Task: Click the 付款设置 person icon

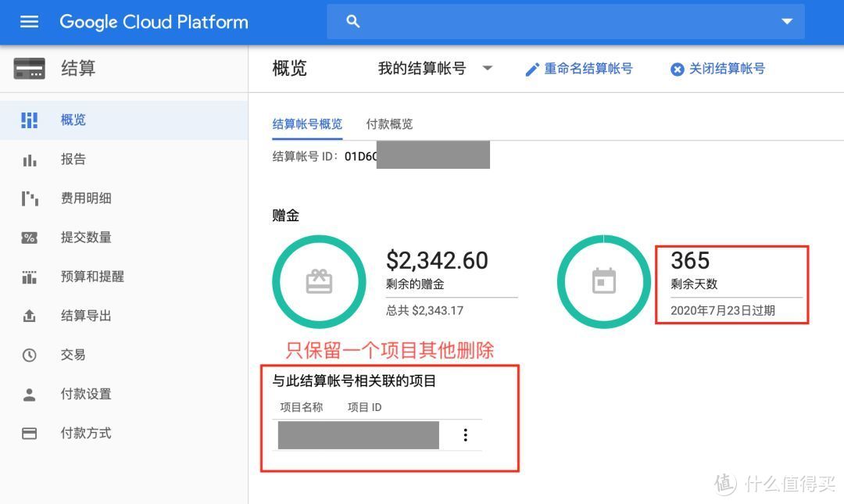Action: click(x=29, y=394)
